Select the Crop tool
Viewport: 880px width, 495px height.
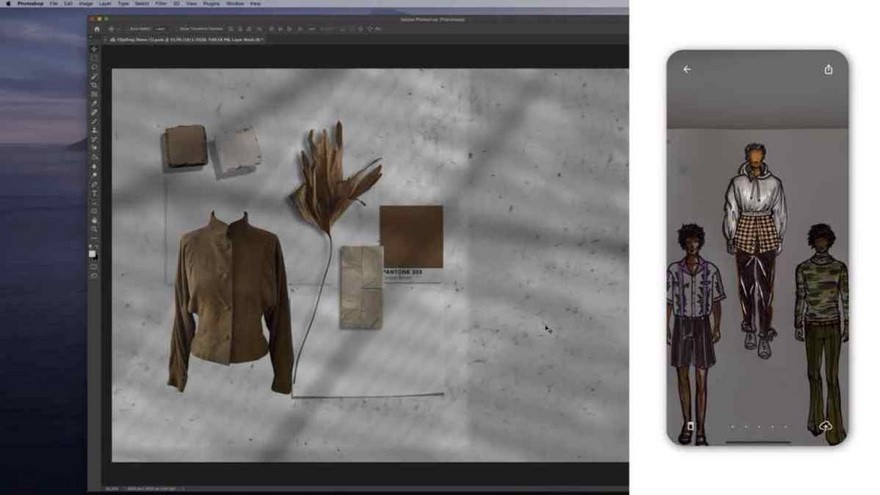pyautogui.click(x=94, y=85)
